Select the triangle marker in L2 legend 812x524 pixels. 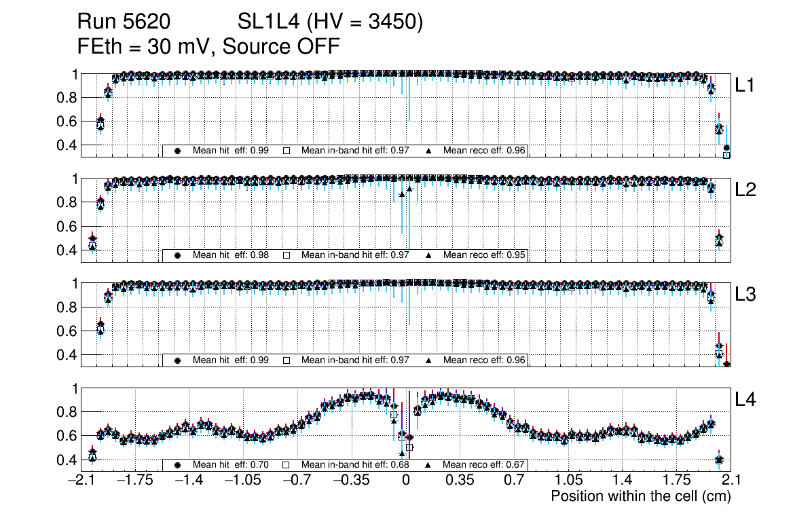click(429, 255)
